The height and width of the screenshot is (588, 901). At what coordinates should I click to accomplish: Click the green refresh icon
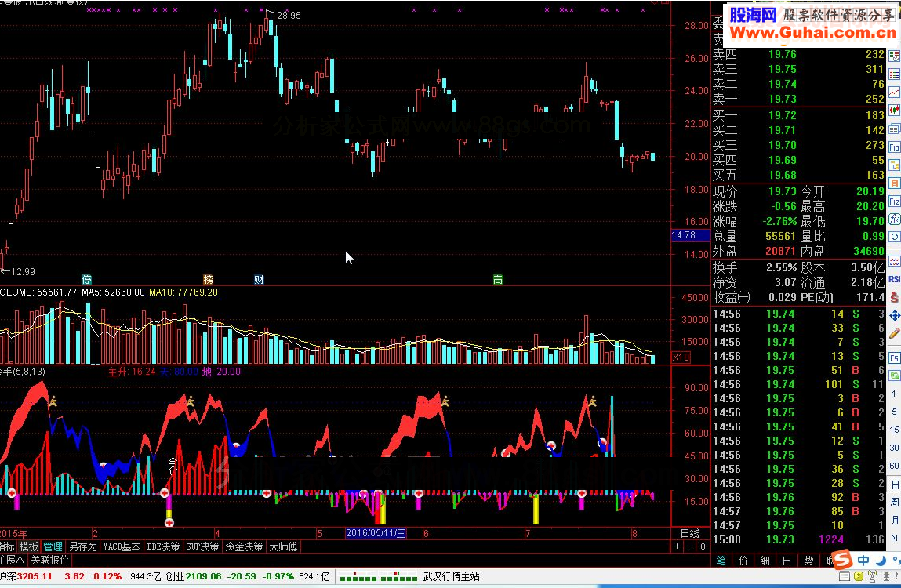(x=894, y=376)
